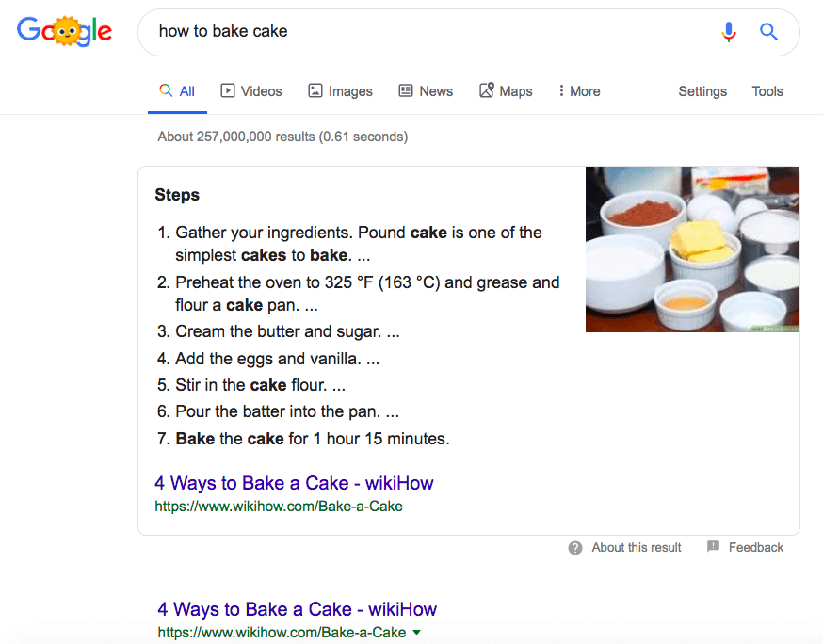Switch to the Videos tab
Screen dimensions: 823x644
click(251, 91)
